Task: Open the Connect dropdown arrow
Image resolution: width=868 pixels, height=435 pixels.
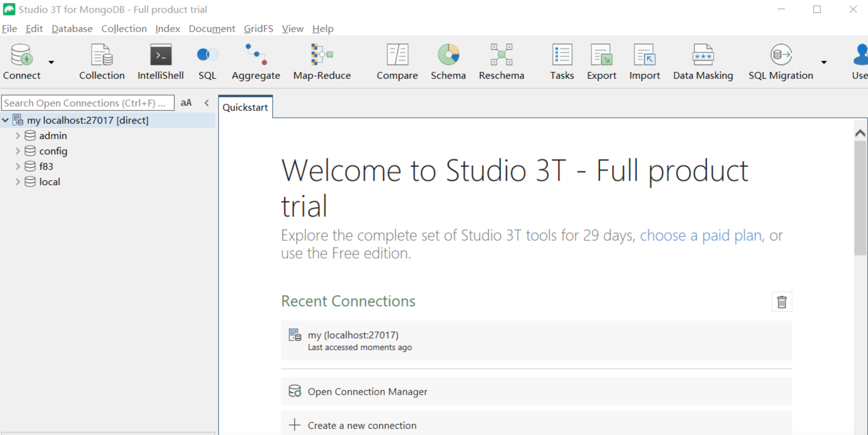Action: [x=51, y=62]
